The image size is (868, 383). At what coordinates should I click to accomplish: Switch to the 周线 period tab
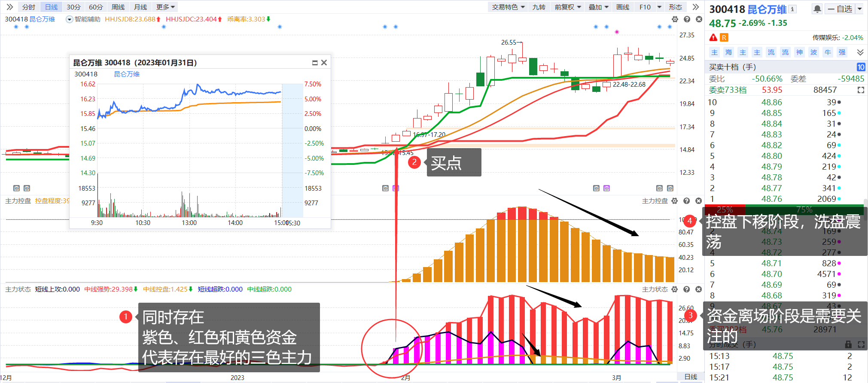click(118, 7)
